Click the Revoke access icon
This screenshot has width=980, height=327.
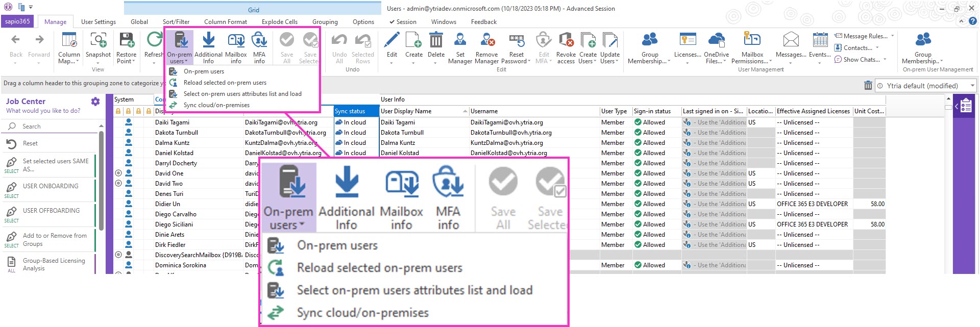(x=566, y=40)
